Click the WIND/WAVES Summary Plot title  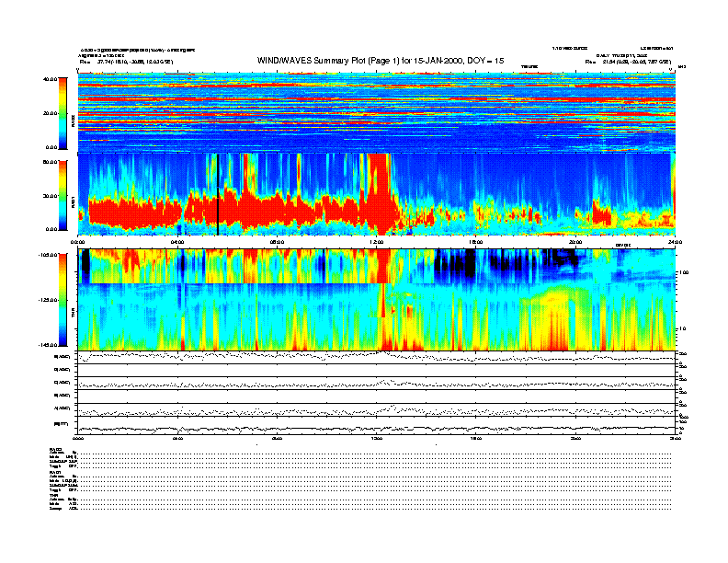(x=381, y=61)
